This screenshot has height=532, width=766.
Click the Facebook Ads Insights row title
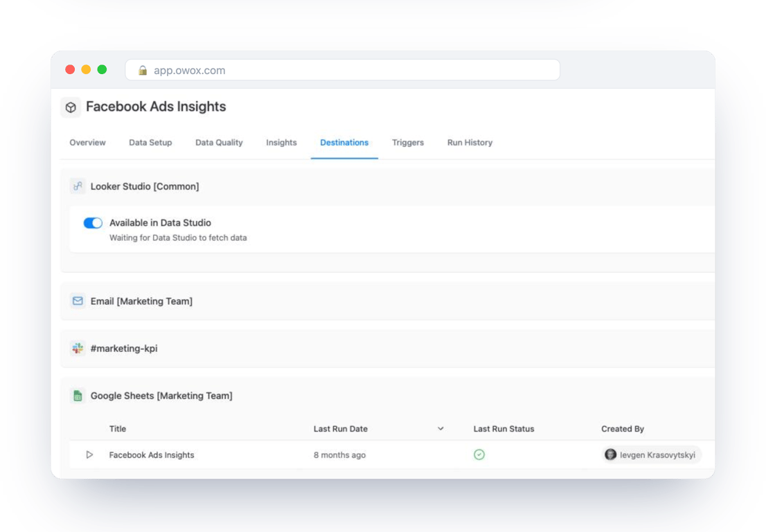(x=152, y=455)
